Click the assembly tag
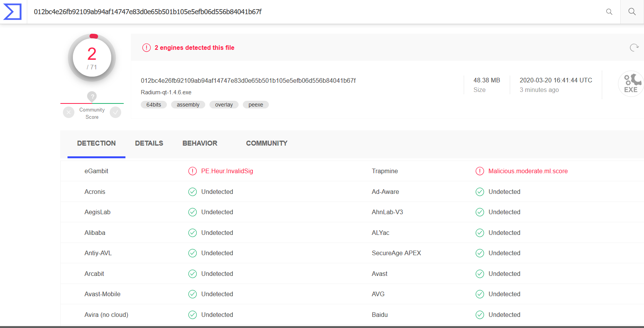This screenshot has width=644, height=328. tap(188, 105)
